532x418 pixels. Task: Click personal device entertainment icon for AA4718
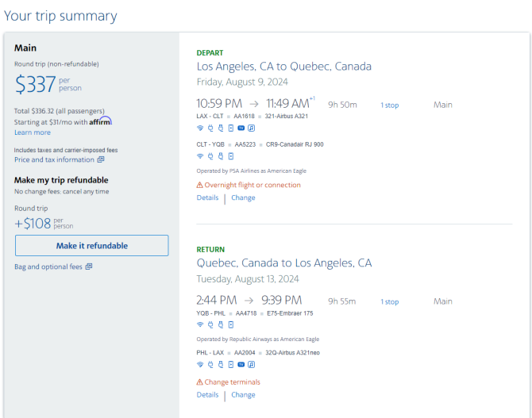(x=231, y=324)
